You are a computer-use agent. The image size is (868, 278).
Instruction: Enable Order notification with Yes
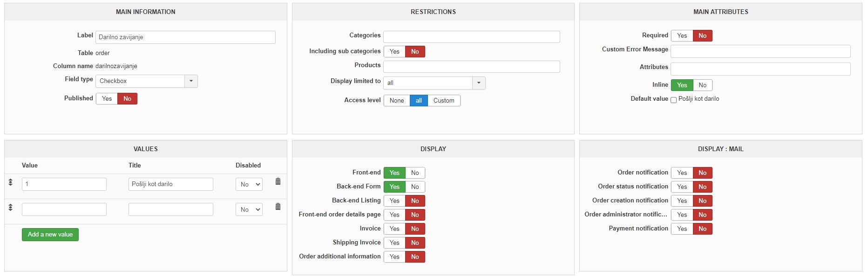pos(682,173)
